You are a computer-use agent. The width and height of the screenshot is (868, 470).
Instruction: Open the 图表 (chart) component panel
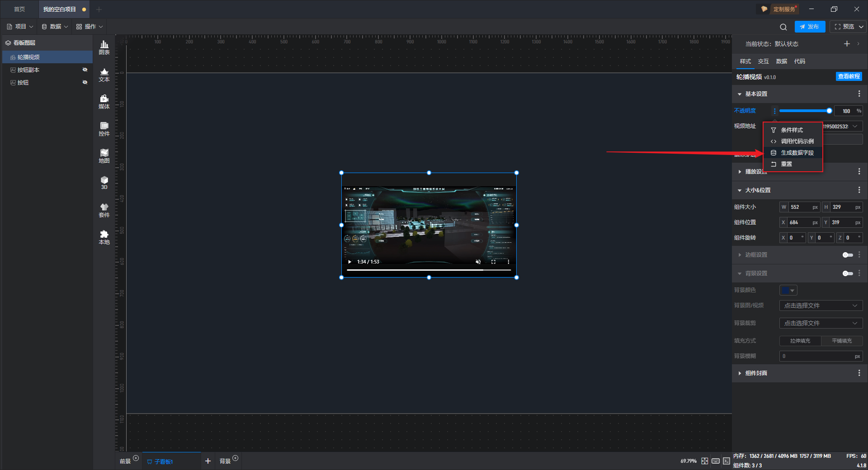click(104, 47)
